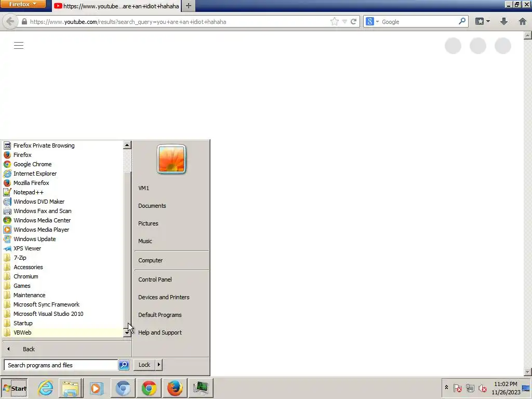Click the Start menu search magnifier button
The height and width of the screenshot is (399, 532).
pyautogui.click(x=124, y=365)
